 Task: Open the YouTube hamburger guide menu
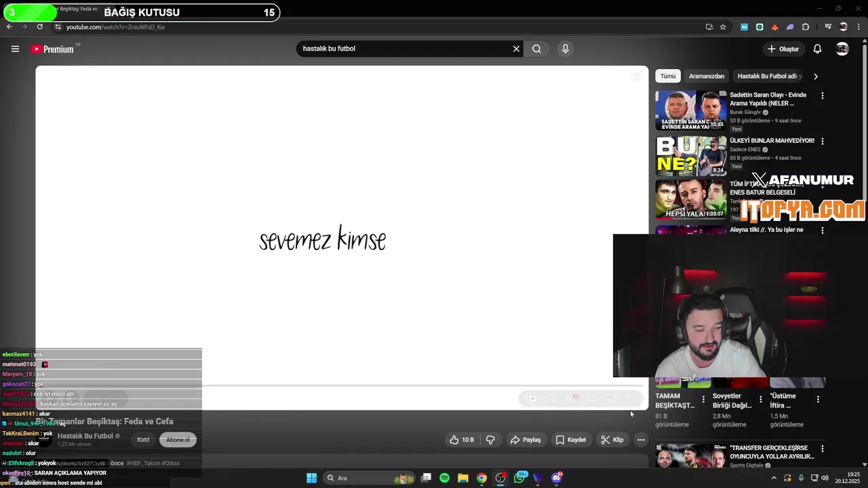tap(15, 49)
